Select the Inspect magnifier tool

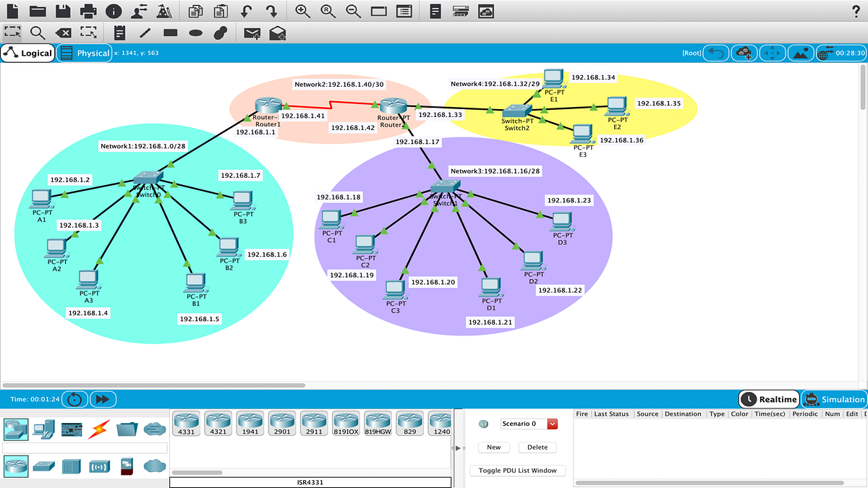(38, 33)
